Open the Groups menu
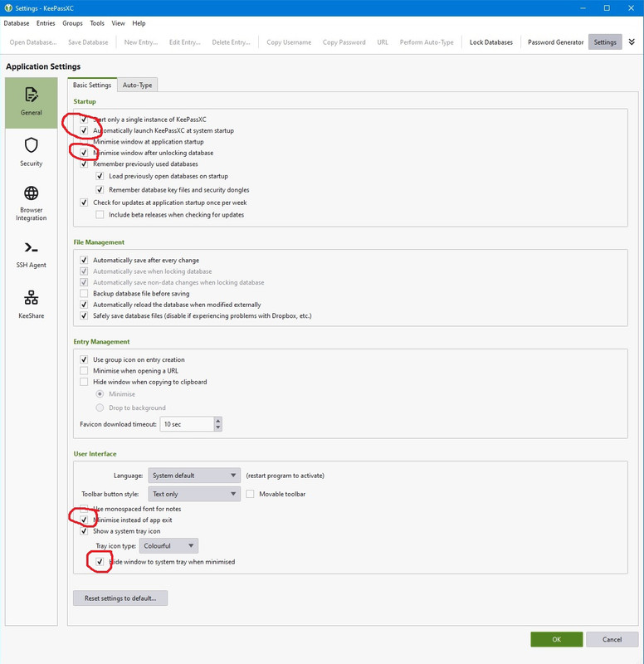Viewport: 644px width, 664px height. coord(72,23)
